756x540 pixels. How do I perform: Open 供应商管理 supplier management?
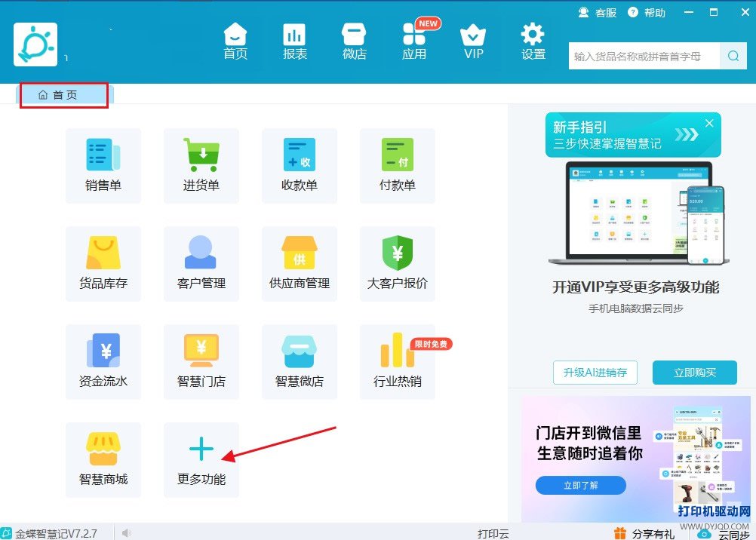pyautogui.click(x=300, y=264)
